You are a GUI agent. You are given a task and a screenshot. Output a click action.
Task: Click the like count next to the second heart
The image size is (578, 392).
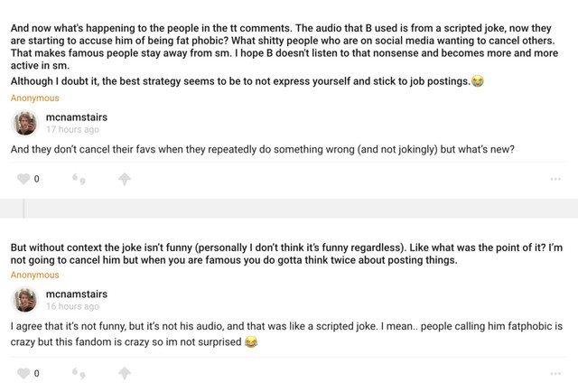pyautogui.click(x=36, y=373)
